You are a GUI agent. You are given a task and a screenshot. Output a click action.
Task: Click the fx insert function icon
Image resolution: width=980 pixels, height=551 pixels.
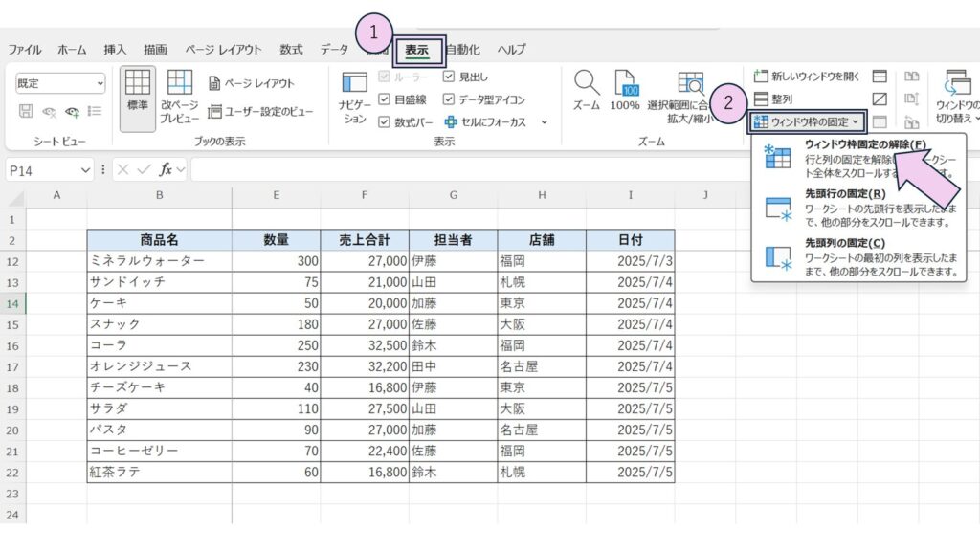(167, 169)
